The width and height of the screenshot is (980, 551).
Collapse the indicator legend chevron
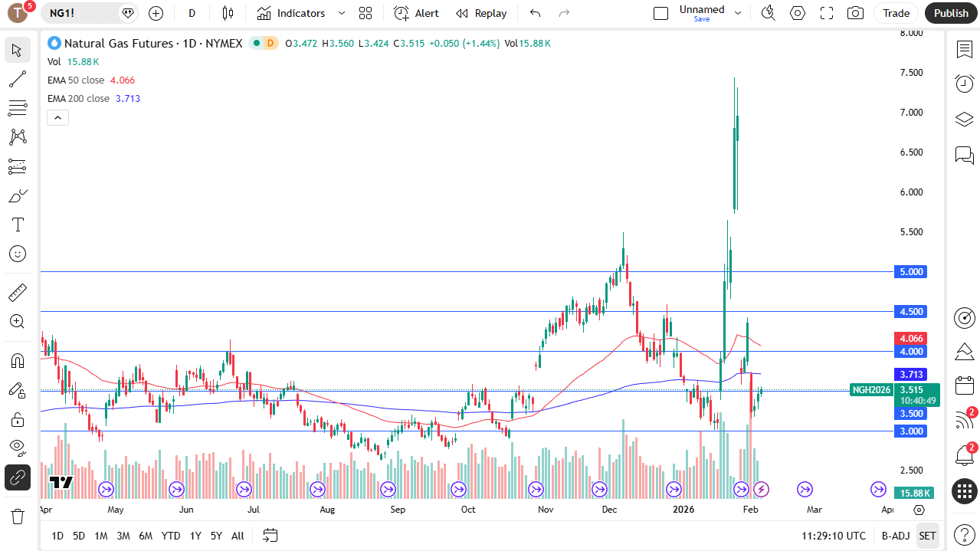point(57,117)
